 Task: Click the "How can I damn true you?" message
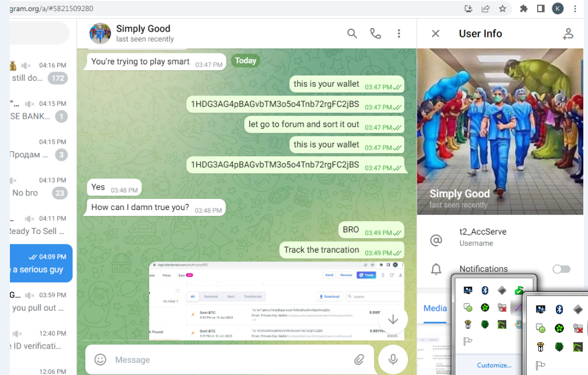tap(156, 208)
